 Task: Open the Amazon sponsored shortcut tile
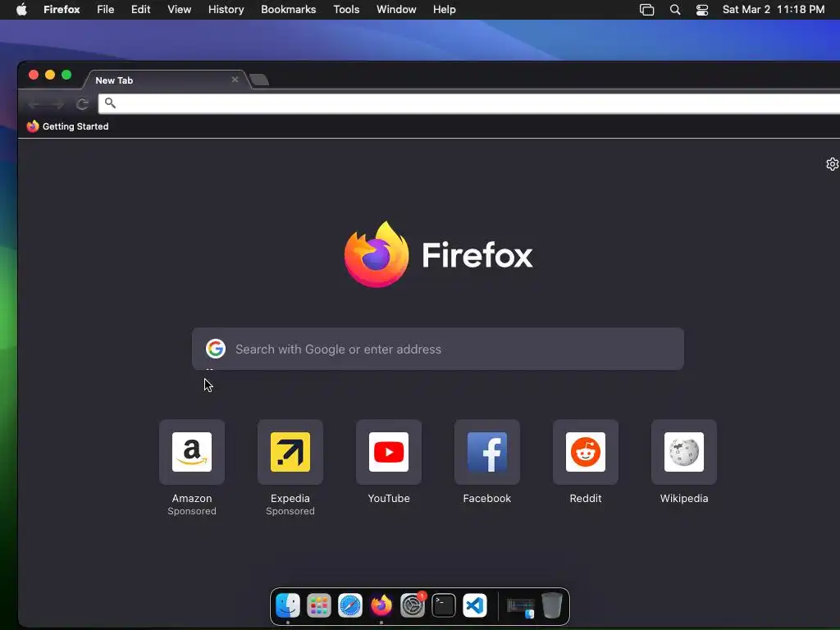(x=192, y=452)
